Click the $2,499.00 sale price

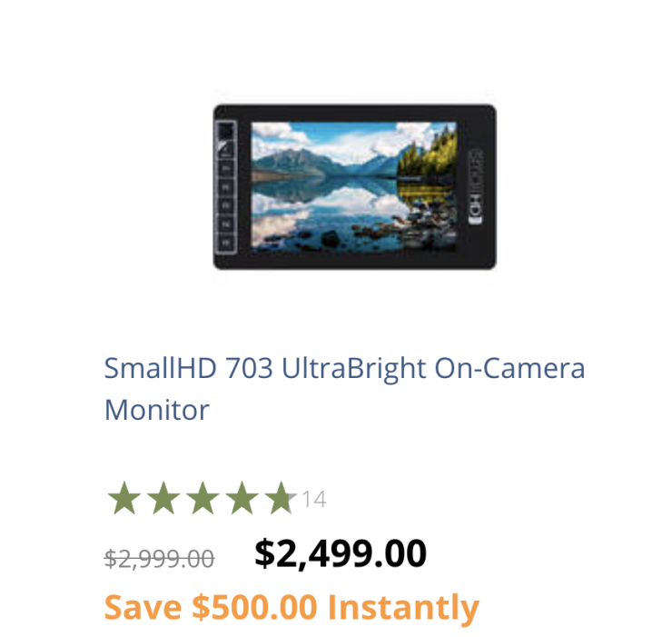341,553
